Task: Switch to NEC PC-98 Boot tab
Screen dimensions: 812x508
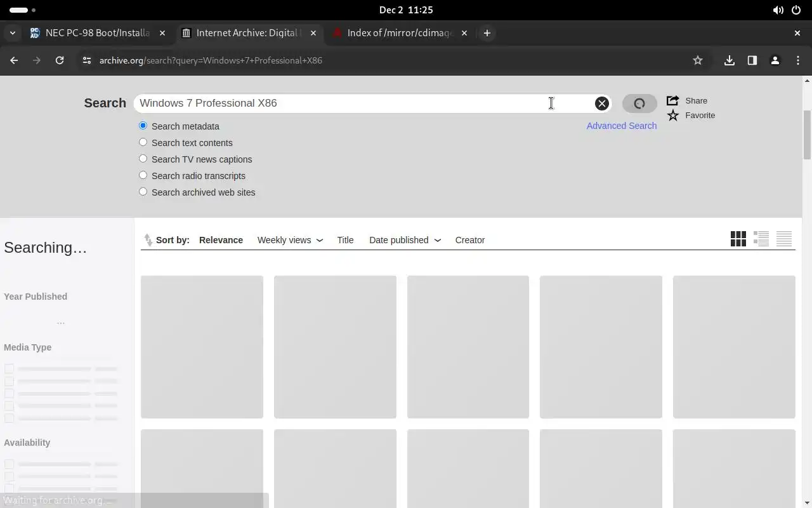Action: tap(98, 33)
